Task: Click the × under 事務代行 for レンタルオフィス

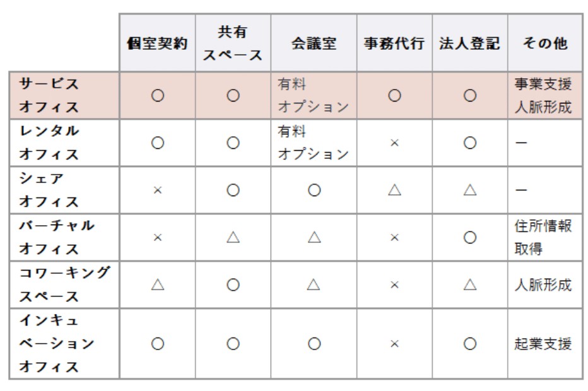Action: tap(394, 143)
